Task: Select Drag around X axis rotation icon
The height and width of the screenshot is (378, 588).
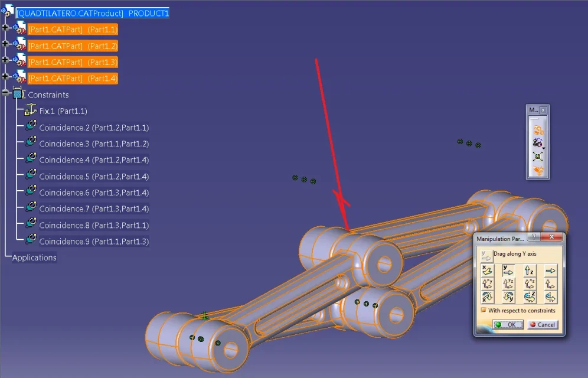Action: [487, 297]
